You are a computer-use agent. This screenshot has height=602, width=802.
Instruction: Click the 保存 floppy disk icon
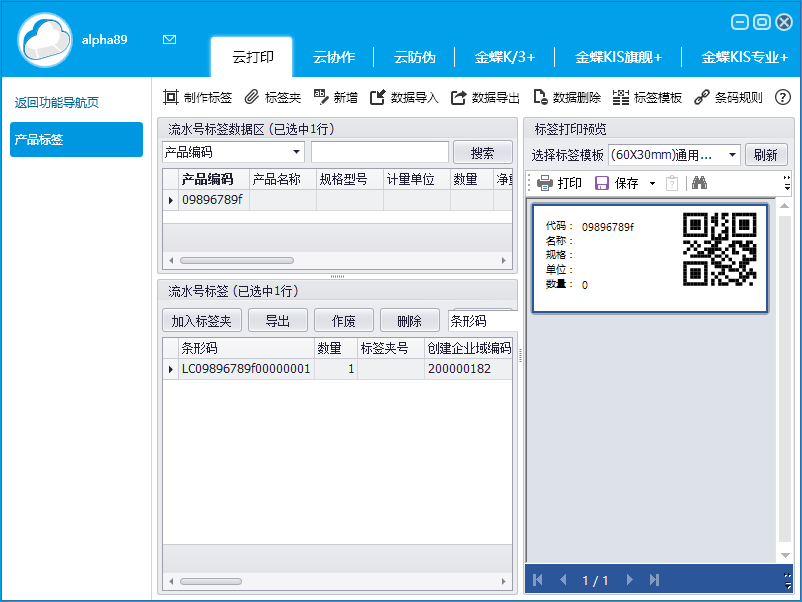602,183
